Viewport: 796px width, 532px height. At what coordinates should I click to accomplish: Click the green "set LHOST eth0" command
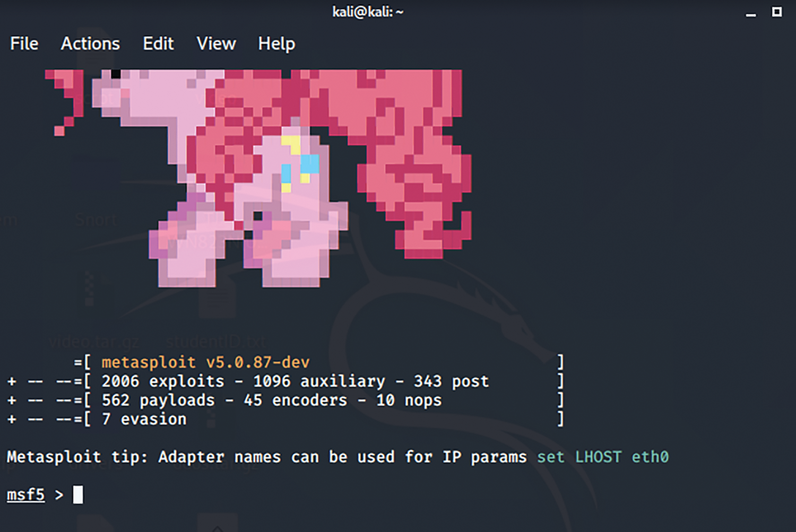coord(603,457)
